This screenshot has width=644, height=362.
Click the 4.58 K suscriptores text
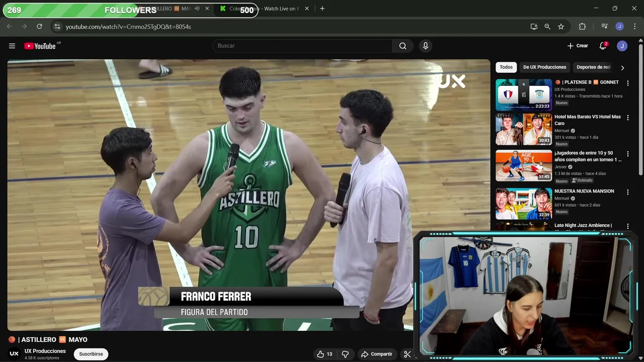point(42,358)
